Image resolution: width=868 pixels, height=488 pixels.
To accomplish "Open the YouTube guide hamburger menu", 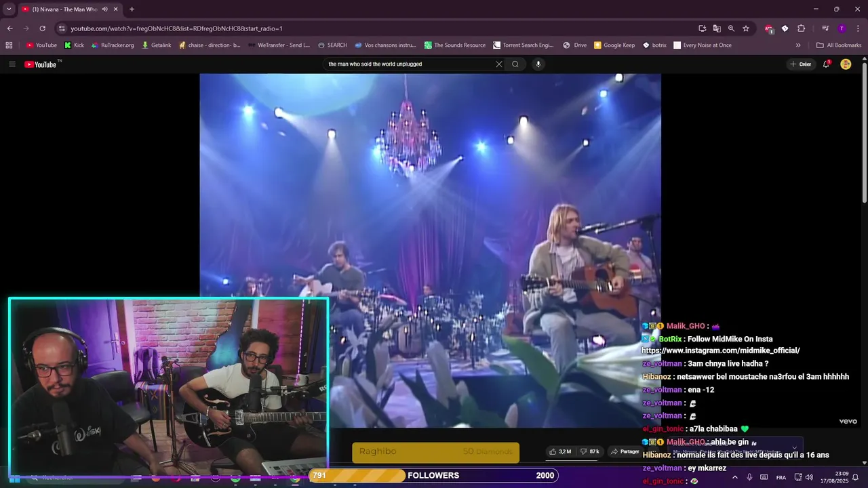I will point(12,64).
